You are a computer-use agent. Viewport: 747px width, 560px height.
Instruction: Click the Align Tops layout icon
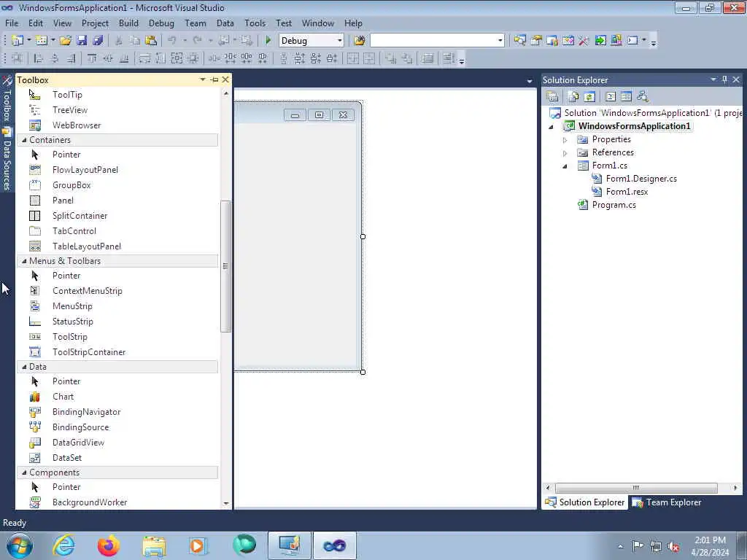tap(91, 58)
